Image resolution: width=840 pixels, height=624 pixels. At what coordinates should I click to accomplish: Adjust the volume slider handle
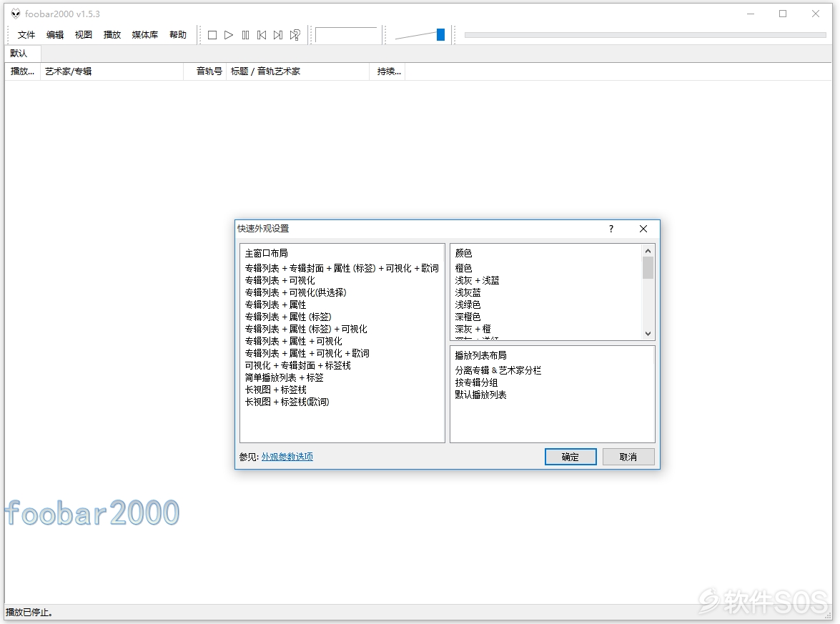click(440, 35)
